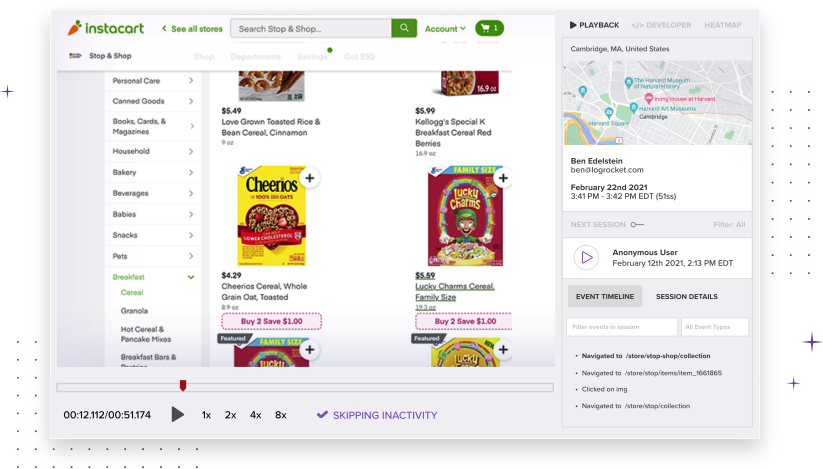Open the Account dropdown menu

[x=445, y=29]
